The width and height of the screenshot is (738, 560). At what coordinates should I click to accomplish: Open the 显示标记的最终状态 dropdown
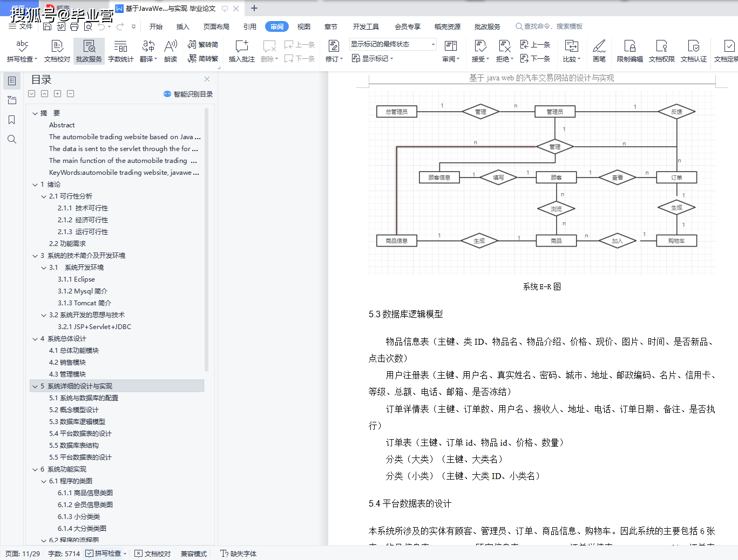tap(392, 44)
